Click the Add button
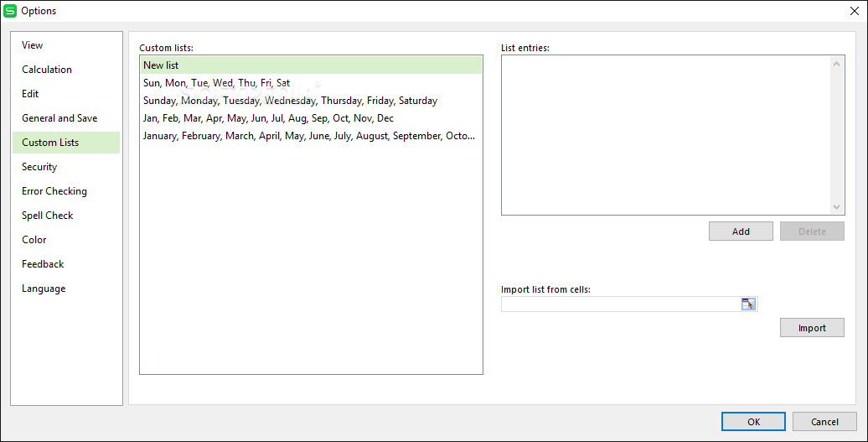This screenshot has height=442, width=868. (x=741, y=231)
